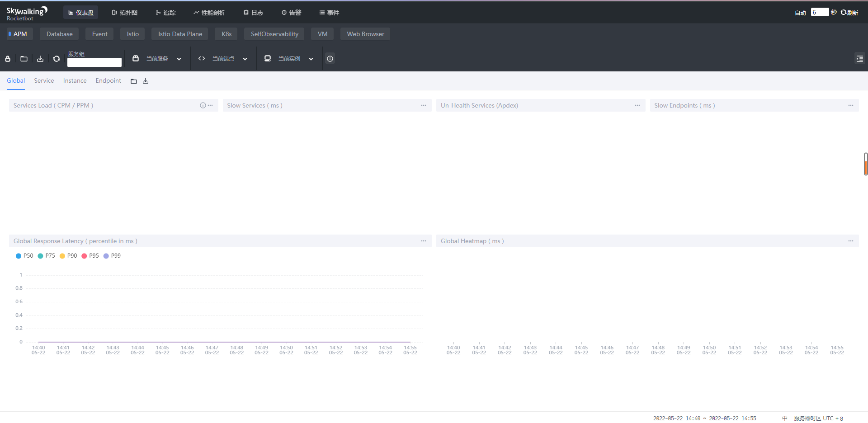The height and width of the screenshot is (423, 868).
Task: Toggle the P75 legend series
Action: (x=46, y=256)
